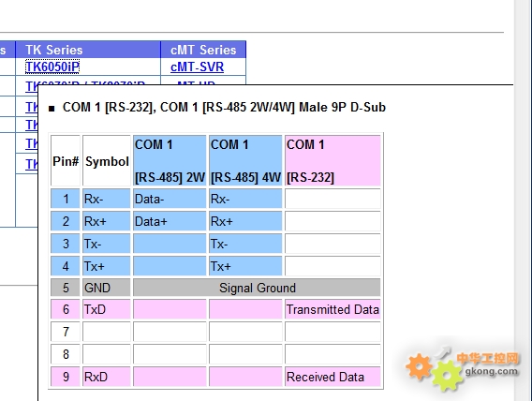This screenshot has width=532, height=401.
Task: Click the page vertical scrollbar
Action: tap(523, 200)
